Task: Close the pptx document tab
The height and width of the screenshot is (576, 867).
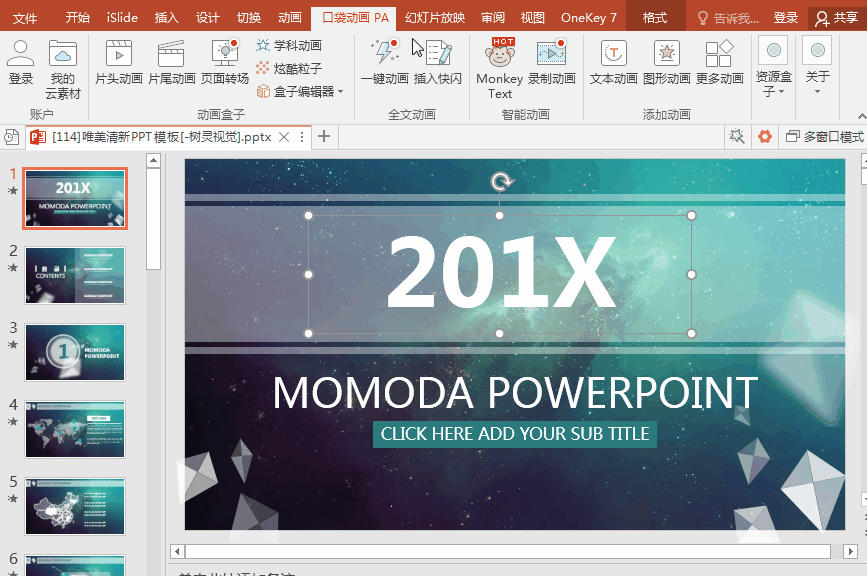Action: [x=284, y=137]
